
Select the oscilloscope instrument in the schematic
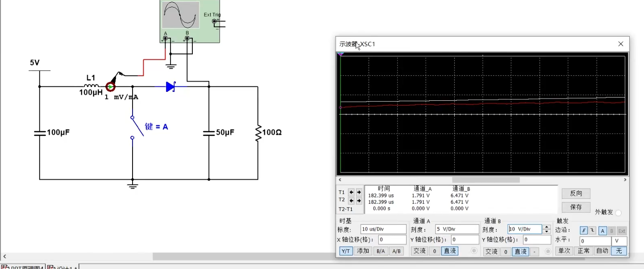tap(190, 21)
